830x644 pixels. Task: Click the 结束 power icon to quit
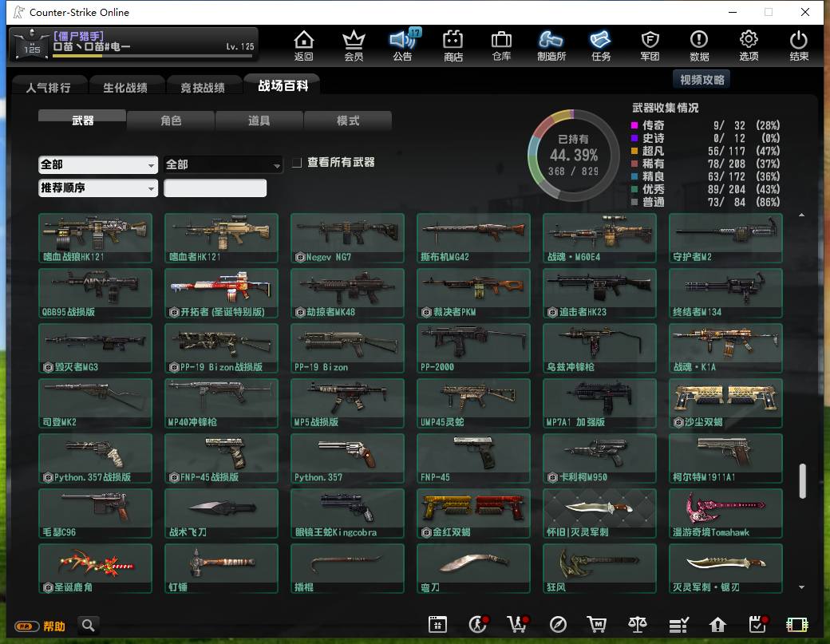click(799, 45)
